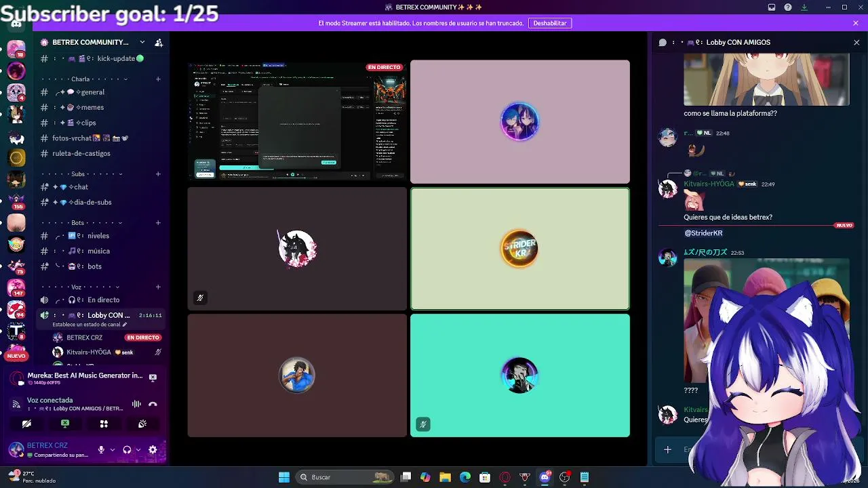Create a channel in the Bots category
Viewport: 868px width, 488px height.
pos(158,223)
